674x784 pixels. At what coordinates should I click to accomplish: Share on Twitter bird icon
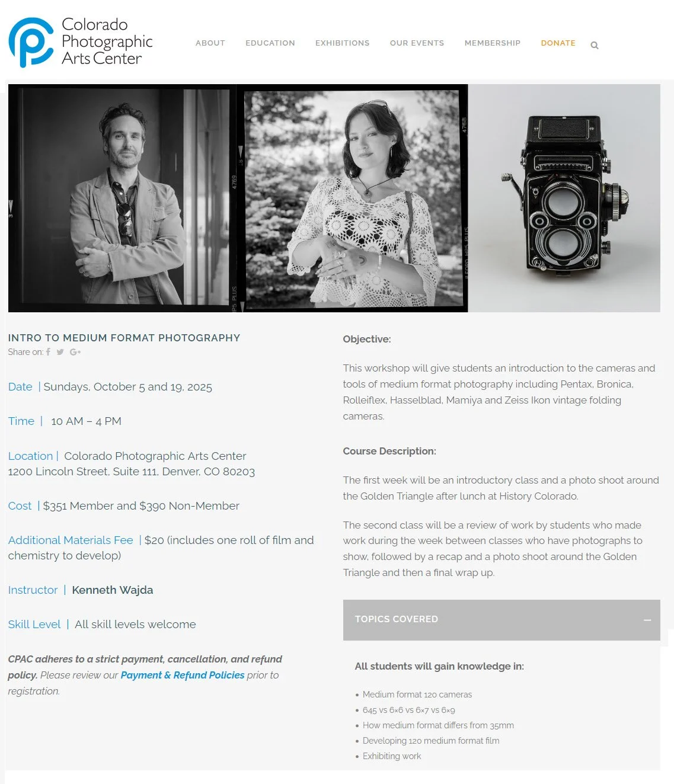pyautogui.click(x=60, y=352)
